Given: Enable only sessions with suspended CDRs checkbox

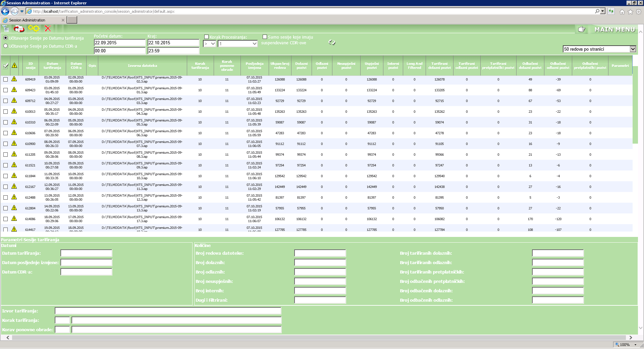Looking at the screenshot, I should (265, 37).
